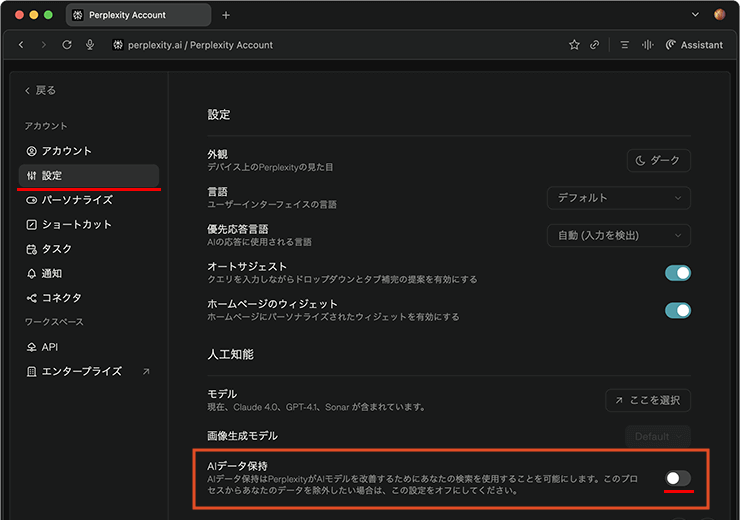The image size is (740, 520).
Task: Click the 外観 setting label
Action: [x=217, y=154]
